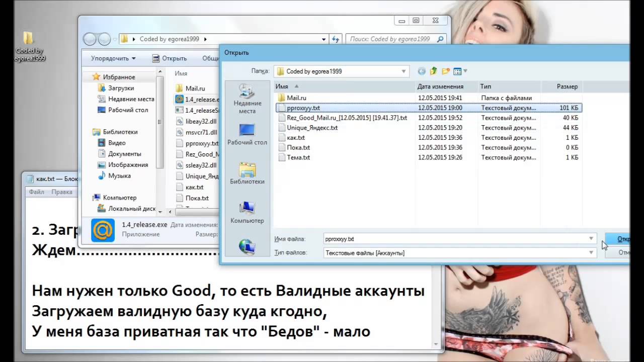Click the 1.4_release.exe icon in Explorer details pane
The height and width of the screenshot is (362, 644).
tap(103, 230)
